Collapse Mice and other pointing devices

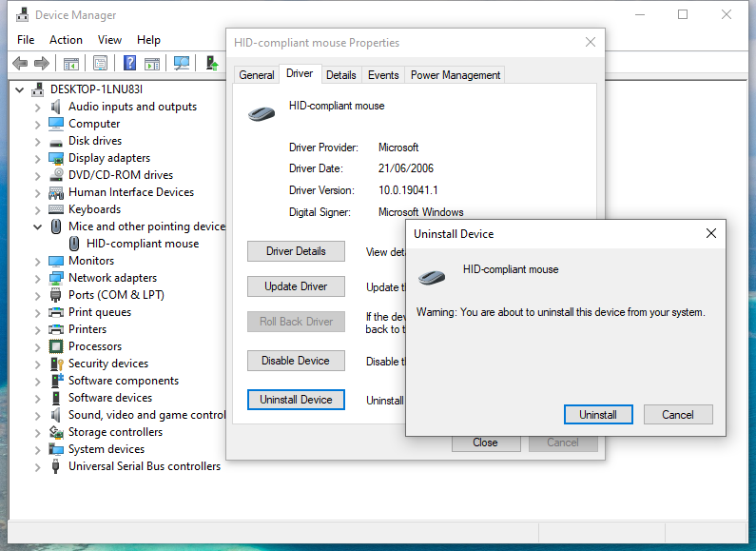click(38, 226)
